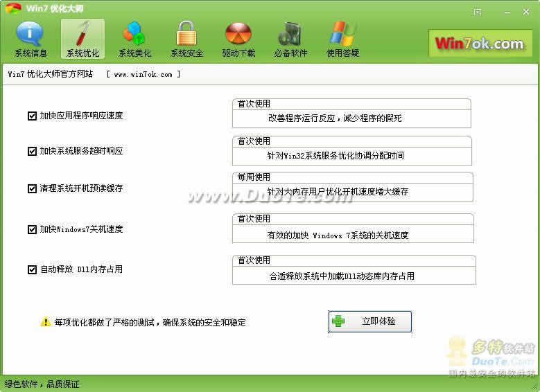
Task: Click description 针对大内存用户优化开机速度增大缓存
Action: [x=338, y=192]
